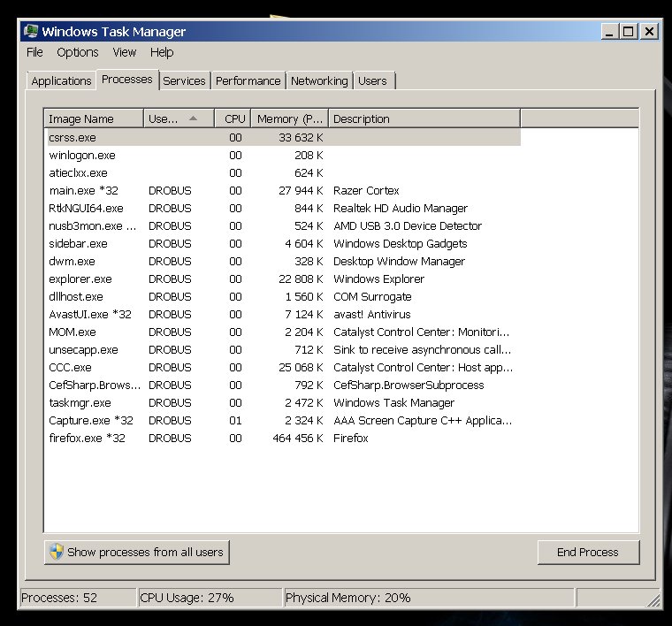Switch to the Applications tab
672x626 pixels.
[61, 80]
